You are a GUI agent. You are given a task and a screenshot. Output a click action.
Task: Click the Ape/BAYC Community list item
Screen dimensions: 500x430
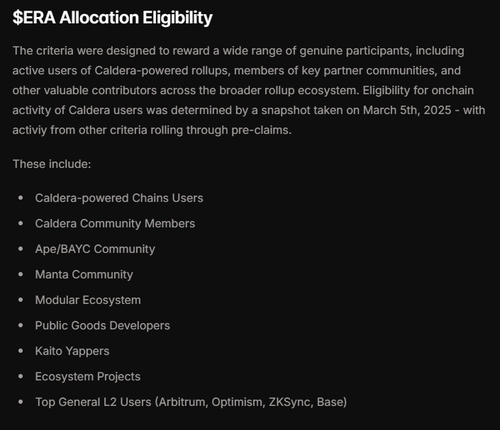click(x=95, y=249)
